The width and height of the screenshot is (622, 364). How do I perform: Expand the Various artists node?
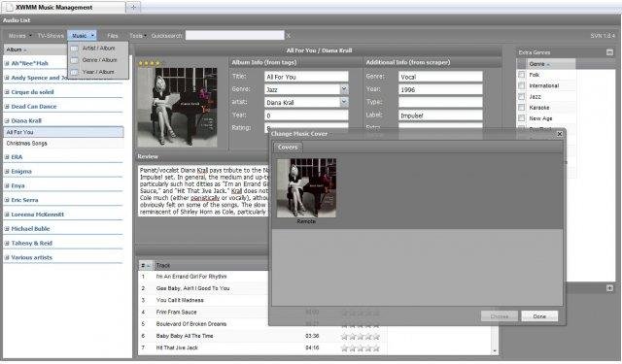[x=7, y=257]
